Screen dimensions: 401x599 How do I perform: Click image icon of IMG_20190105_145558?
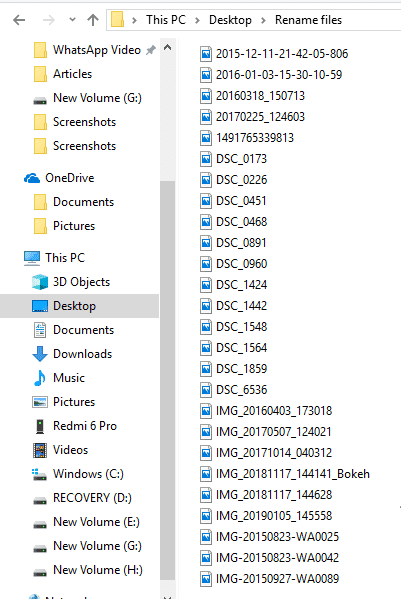tap(206, 516)
